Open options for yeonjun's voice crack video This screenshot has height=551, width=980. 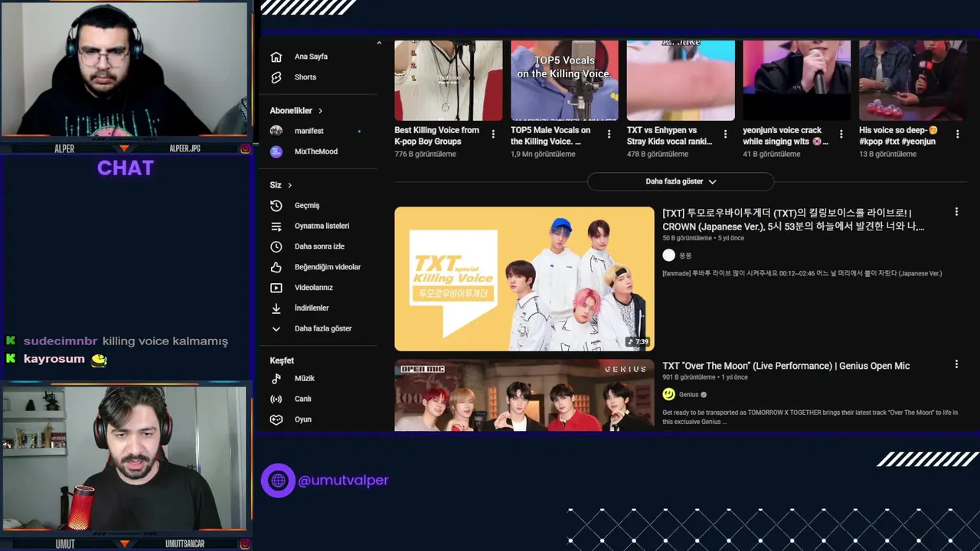pos(841,134)
